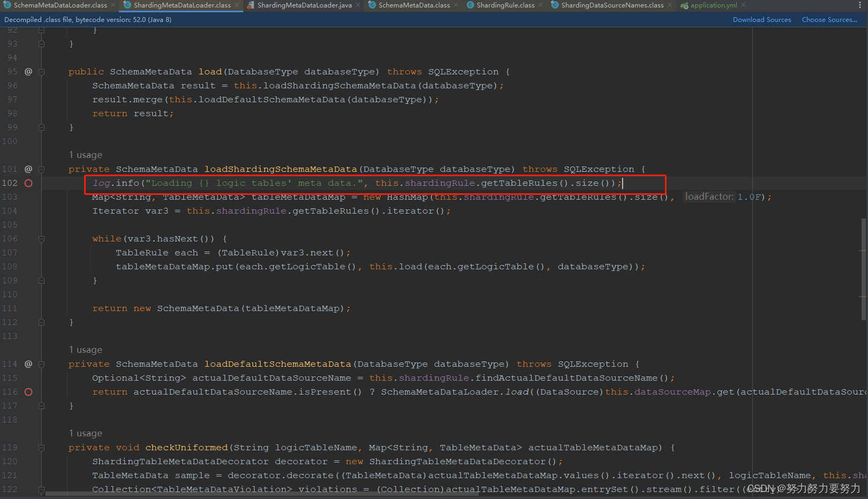Click line number 111 in the gutter
Image resolution: width=868 pixels, height=499 pixels.
(10, 308)
